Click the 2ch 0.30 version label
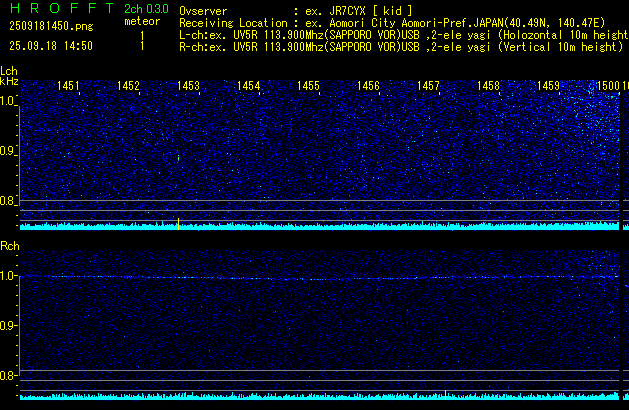 [x=144, y=8]
